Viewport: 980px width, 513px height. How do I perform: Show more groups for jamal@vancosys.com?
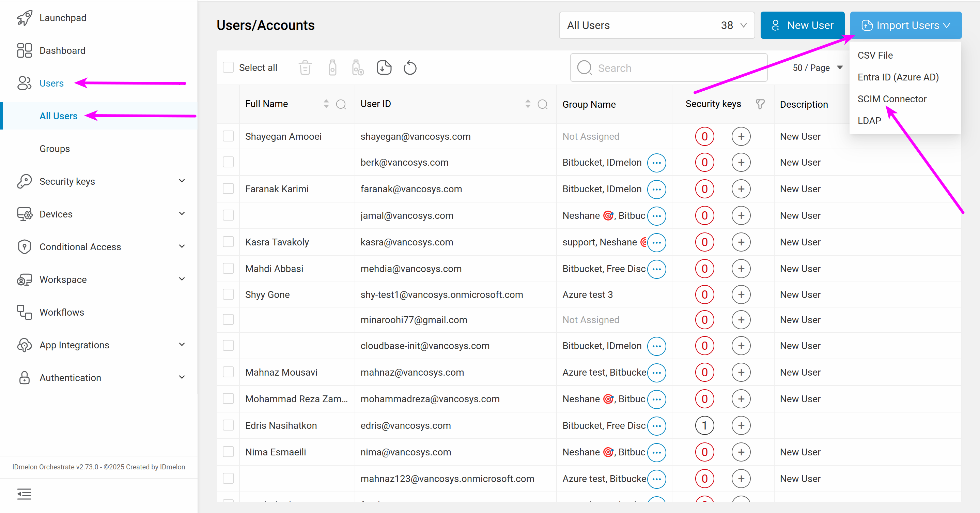point(657,216)
